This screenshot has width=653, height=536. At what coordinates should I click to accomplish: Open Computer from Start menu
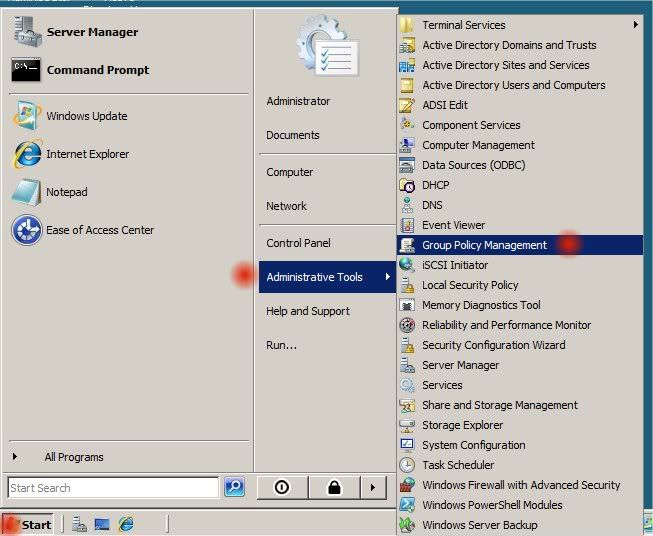click(289, 172)
